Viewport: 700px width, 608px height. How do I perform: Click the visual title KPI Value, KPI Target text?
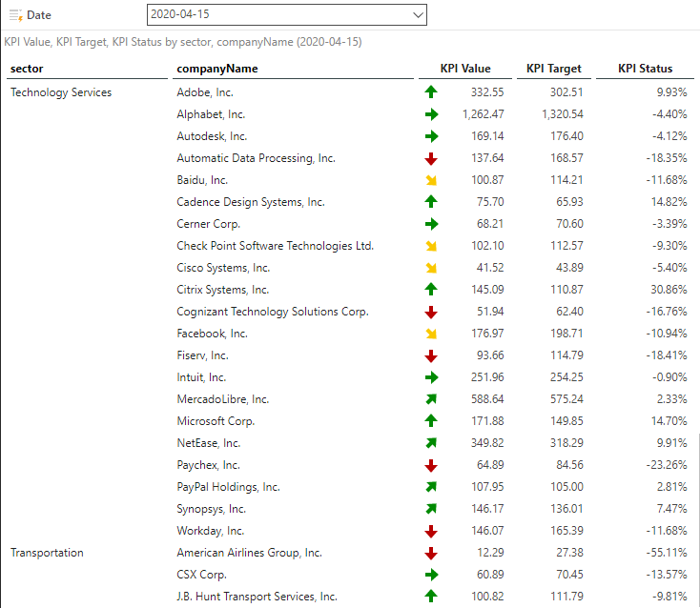182,42
